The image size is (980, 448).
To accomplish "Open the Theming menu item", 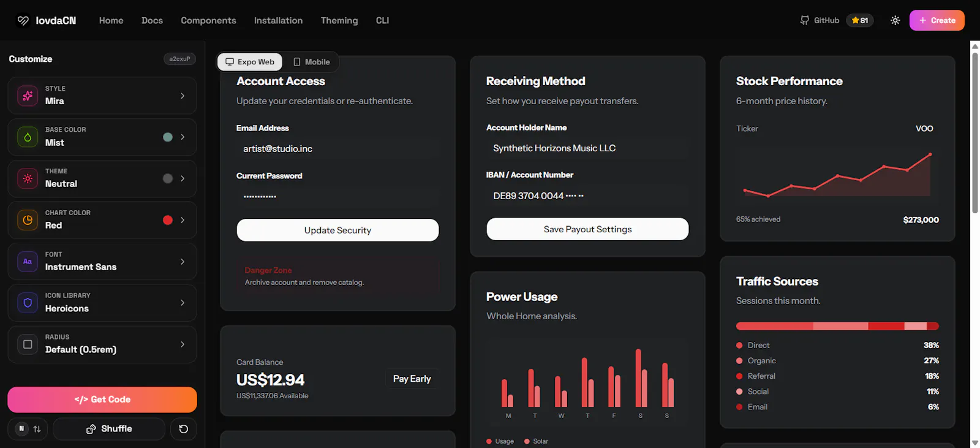I will click(x=339, y=20).
